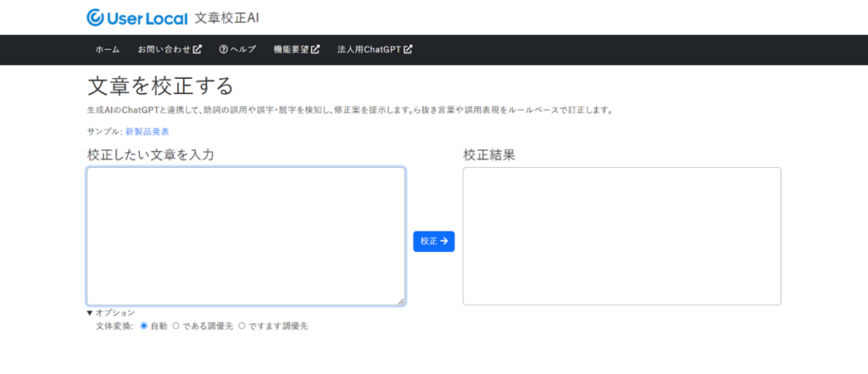Open the お問い合わせ navigation text link
This screenshot has height=374, width=868.
164,49
